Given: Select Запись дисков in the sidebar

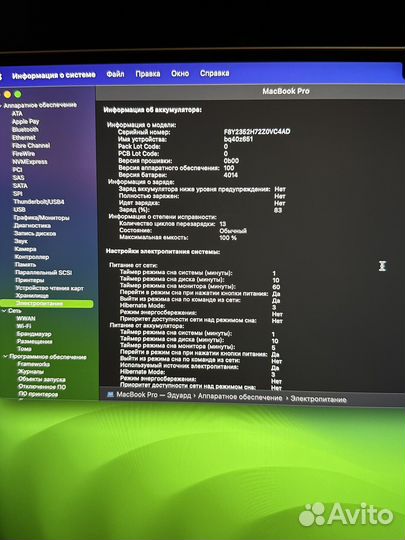Looking at the screenshot, I should 35,233.
